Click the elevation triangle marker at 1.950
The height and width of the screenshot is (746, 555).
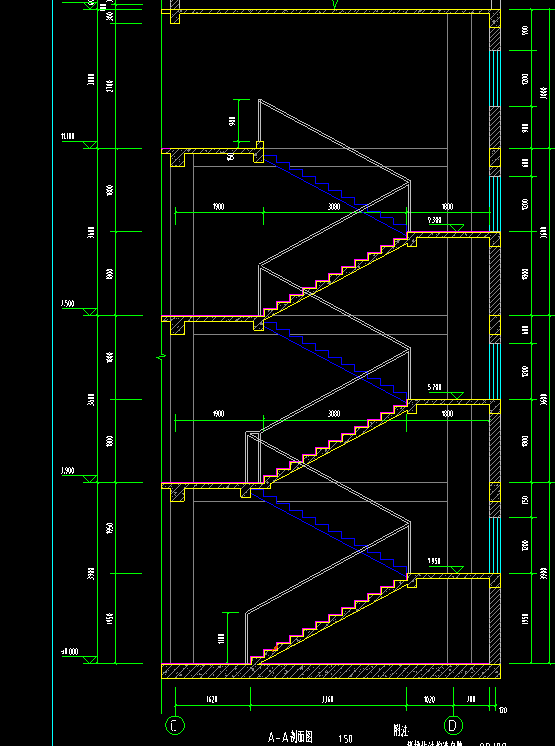pyautogui.click(x=457, y=569)
